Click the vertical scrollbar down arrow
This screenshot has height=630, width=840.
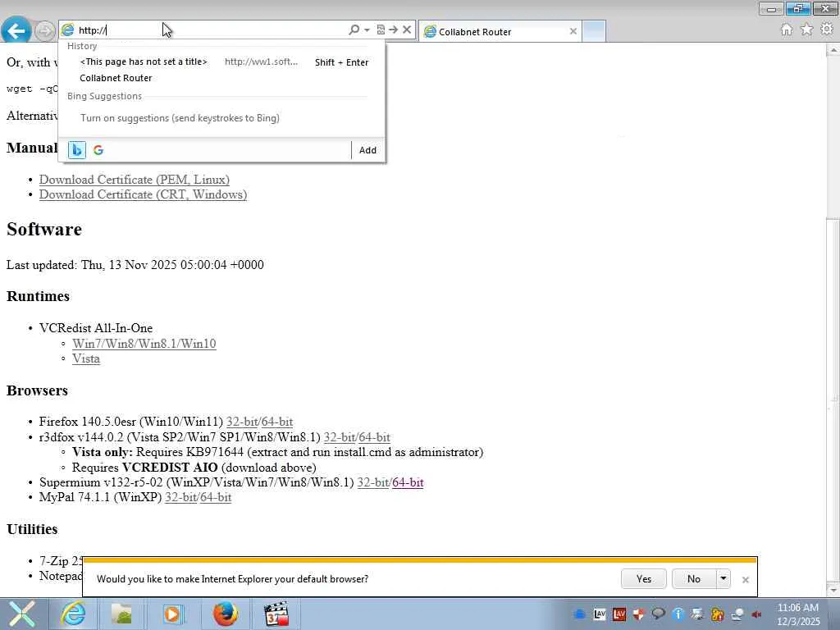coord(833,590)
